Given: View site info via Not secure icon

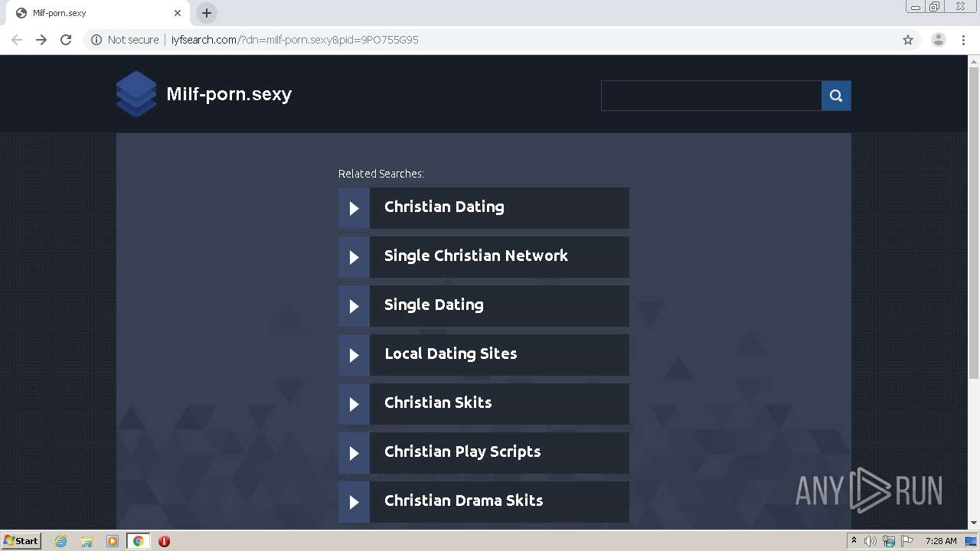Looking at the screenshot, I should 96,40.
